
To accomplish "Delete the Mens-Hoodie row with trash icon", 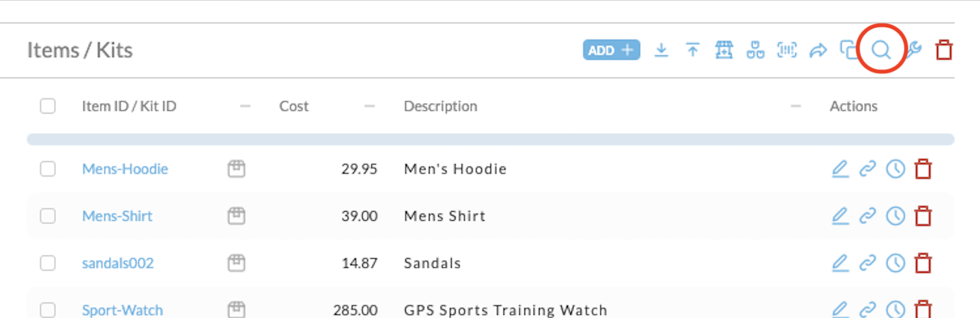I will pos(923,169).
